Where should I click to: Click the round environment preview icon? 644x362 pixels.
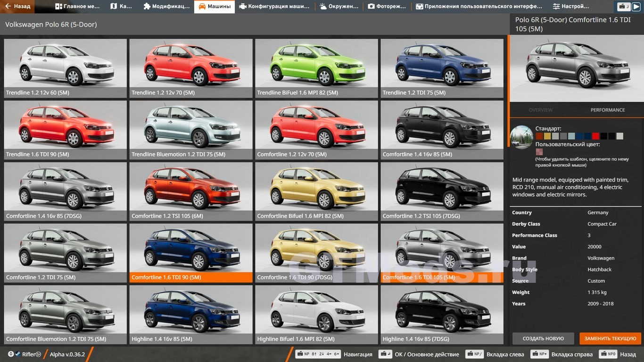pyautogui.click(x=521, y=137)
